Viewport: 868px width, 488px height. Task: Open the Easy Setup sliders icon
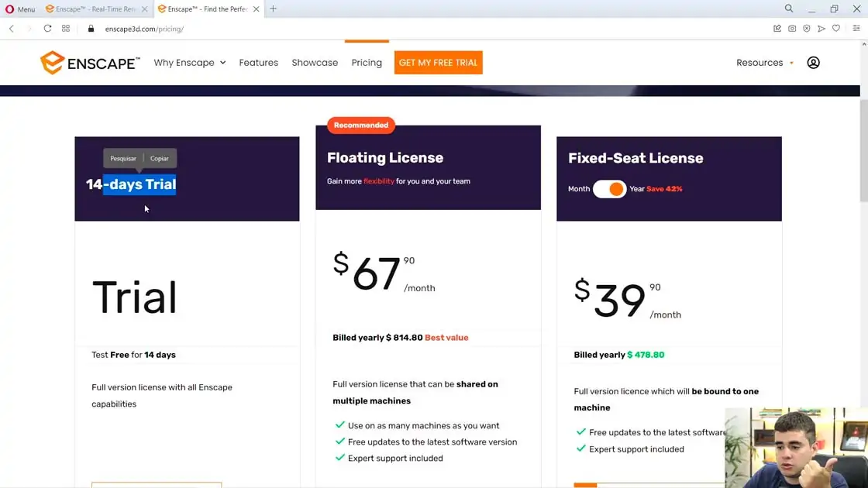point(856,28)
